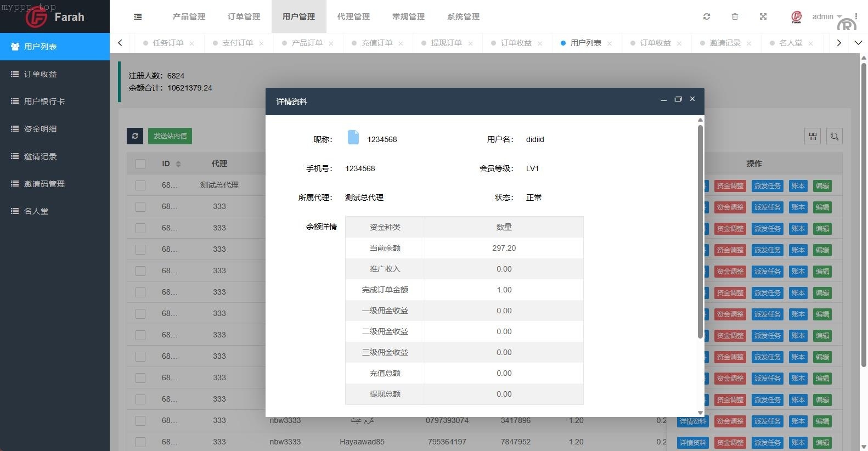This screenshot has width=868, height=451.
Task: Click the sidebar collapse menu icon
Action: click(x=138, y=16)
